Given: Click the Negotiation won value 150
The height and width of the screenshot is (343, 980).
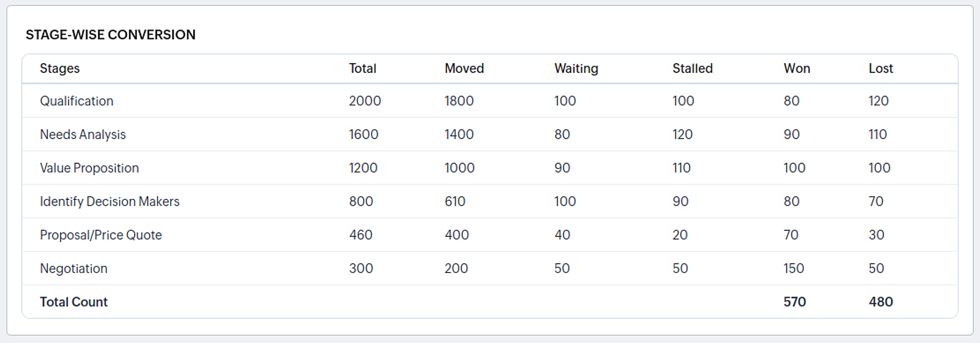Looking at the screenshot, I should [x=794, y=269].
